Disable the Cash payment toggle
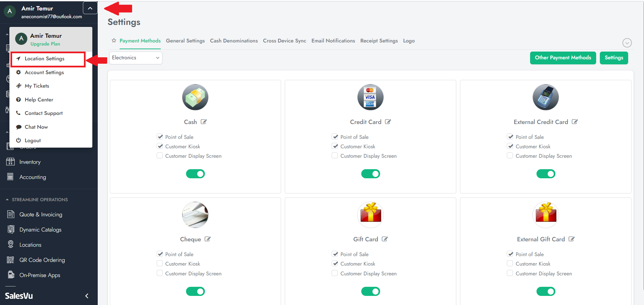Viewport: 644px width, 305px height. [195, 174]
